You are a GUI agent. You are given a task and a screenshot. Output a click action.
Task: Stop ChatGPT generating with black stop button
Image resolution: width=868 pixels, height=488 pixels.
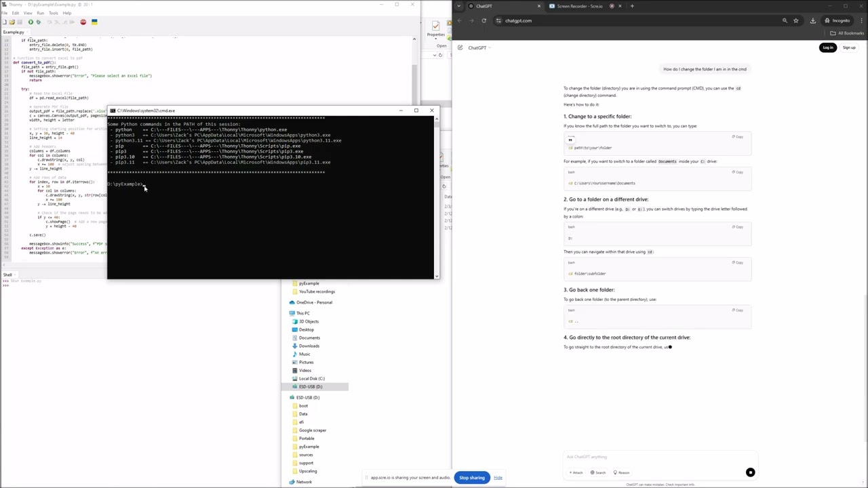(750, 472)
